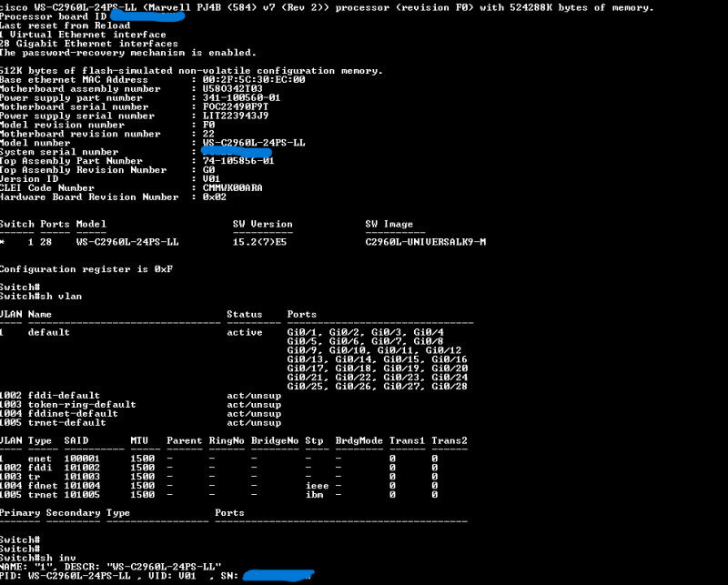Click power supply serial number LIT223943J9
Viewport: 728px width, 585px height.
(236, 116)
